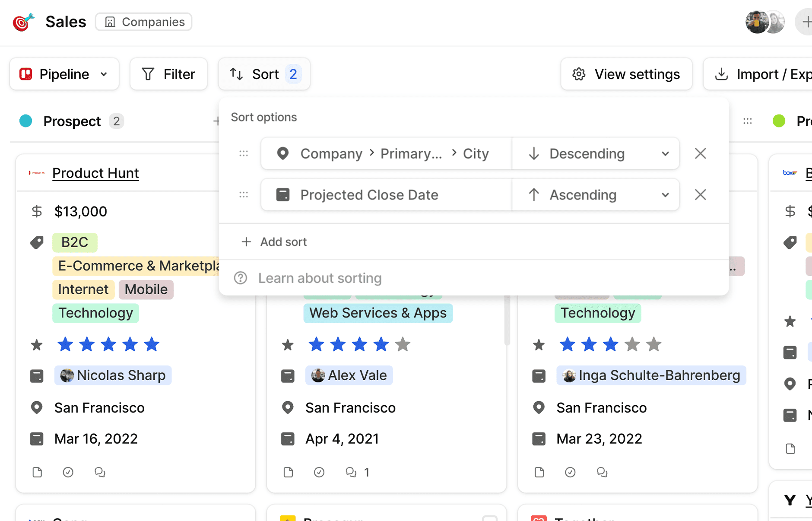The image size is (812, 521).
Task: Open the Pipeline dropdown
Action: pos(64,74)
